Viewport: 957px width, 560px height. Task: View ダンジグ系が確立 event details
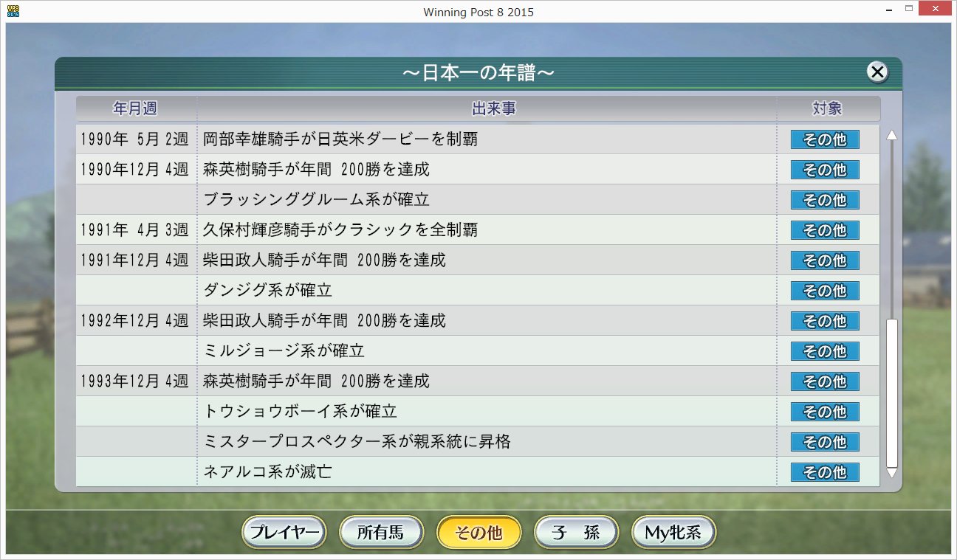[x=825, y=291]
